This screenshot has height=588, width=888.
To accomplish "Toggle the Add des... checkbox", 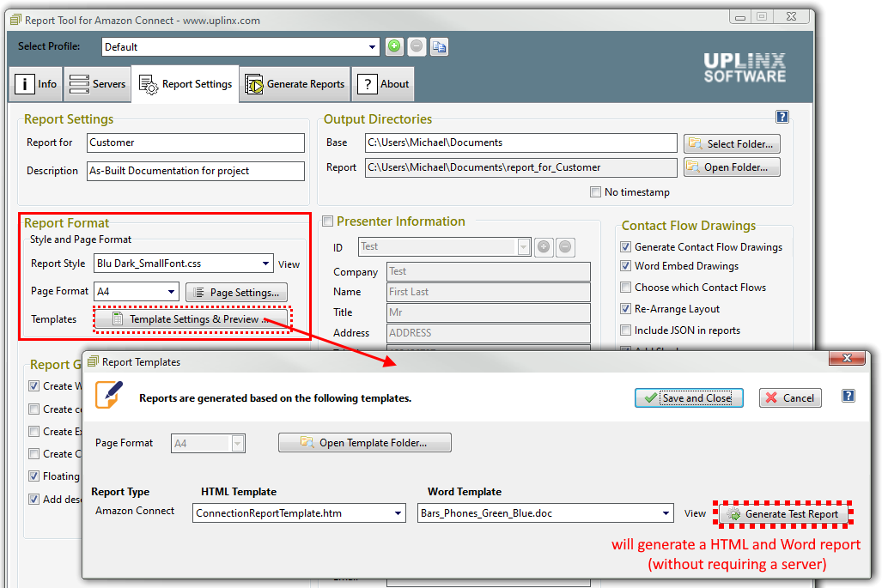I will pos(34,499).
